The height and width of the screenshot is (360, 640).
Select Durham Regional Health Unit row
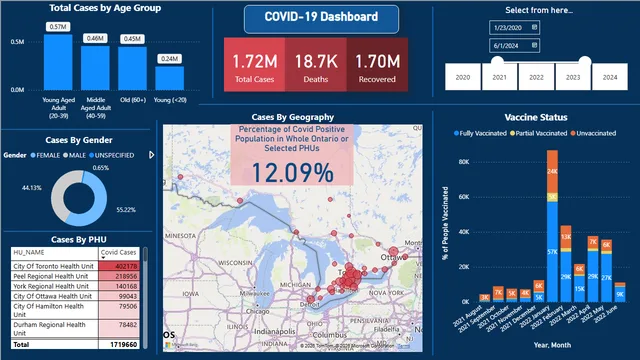coord(76,329)
